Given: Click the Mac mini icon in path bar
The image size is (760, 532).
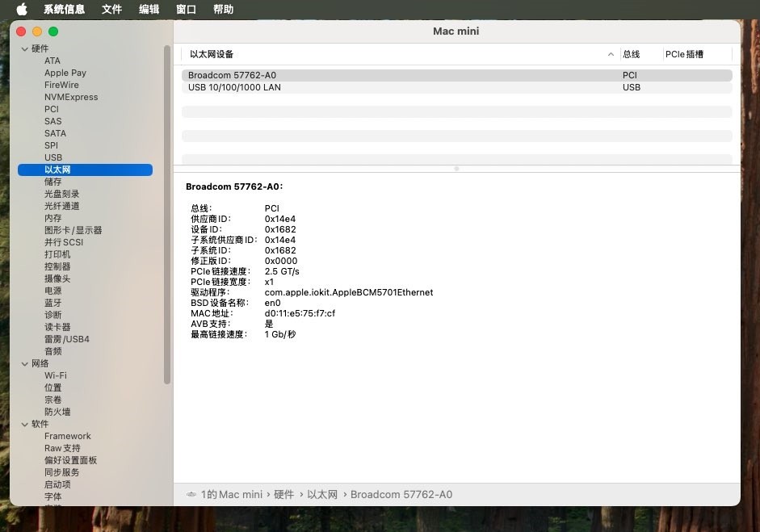Looking at the screenshot, I should 191,494.
